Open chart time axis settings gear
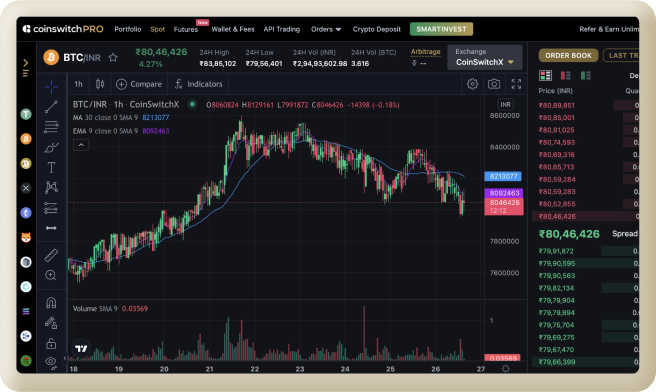The height and width of the screenshot is (392, 656). point(506,369)
